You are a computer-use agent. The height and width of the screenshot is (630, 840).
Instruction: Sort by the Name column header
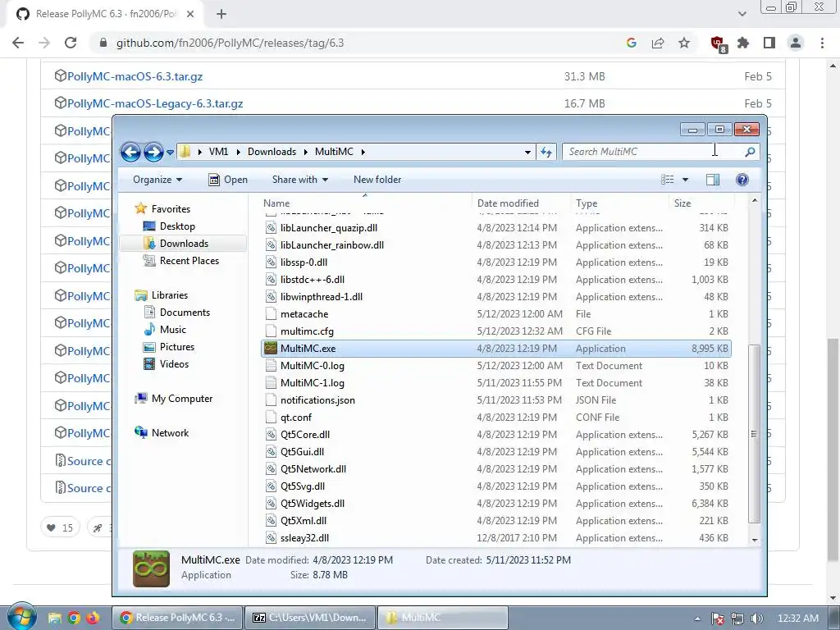click(x=276, y=203)
